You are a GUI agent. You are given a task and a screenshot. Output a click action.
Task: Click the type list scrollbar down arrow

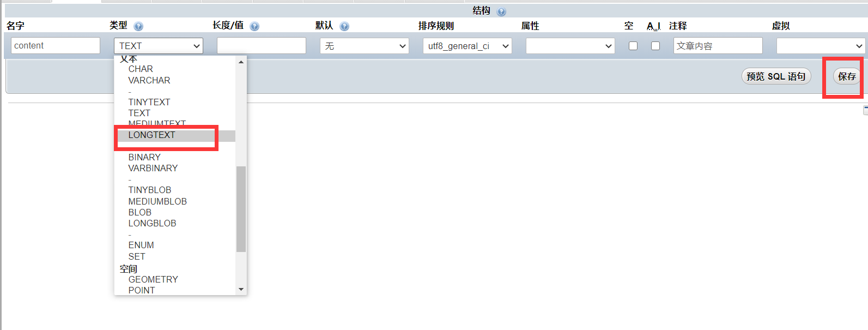241,290
